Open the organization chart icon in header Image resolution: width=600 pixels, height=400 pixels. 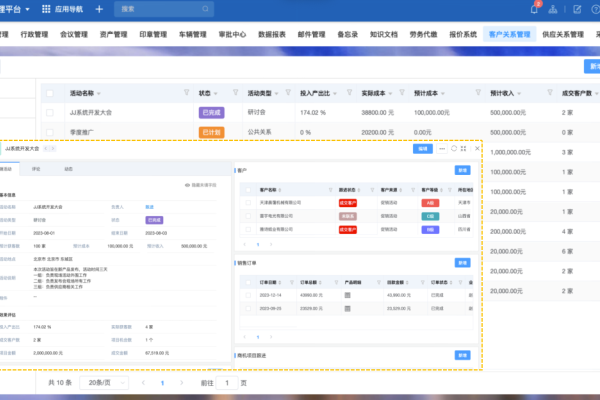pos(553,9)
